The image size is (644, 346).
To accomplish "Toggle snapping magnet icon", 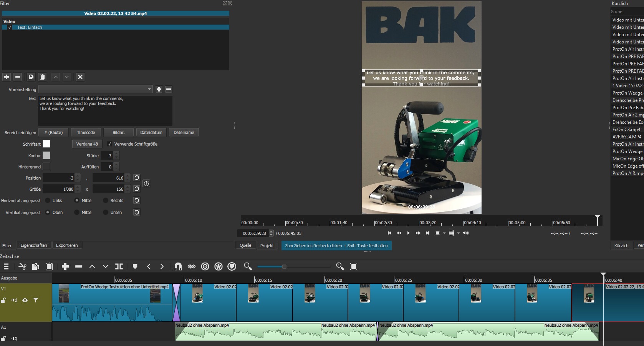I will [x=178, y=266].
